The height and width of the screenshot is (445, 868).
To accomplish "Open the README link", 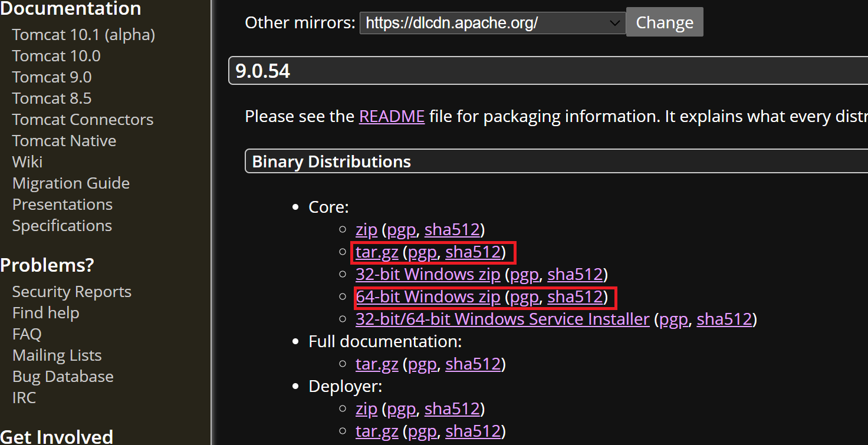I will coord(392,116).
